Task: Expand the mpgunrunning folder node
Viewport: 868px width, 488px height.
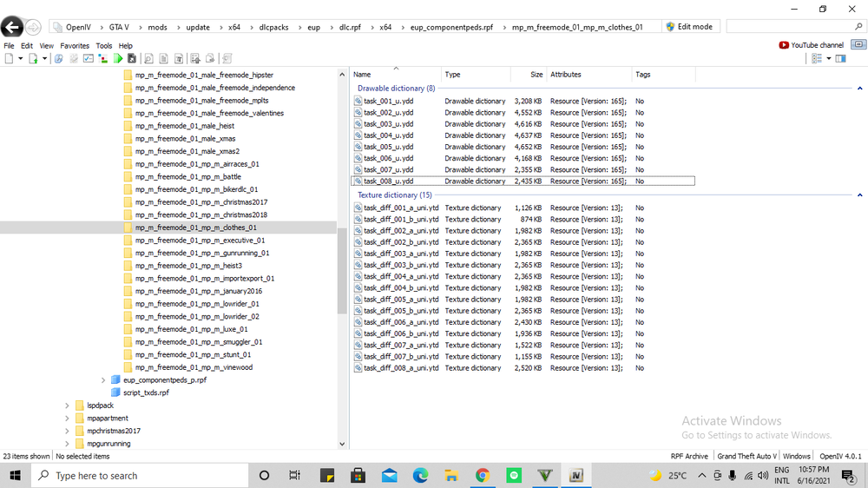Action: (67, 444)
